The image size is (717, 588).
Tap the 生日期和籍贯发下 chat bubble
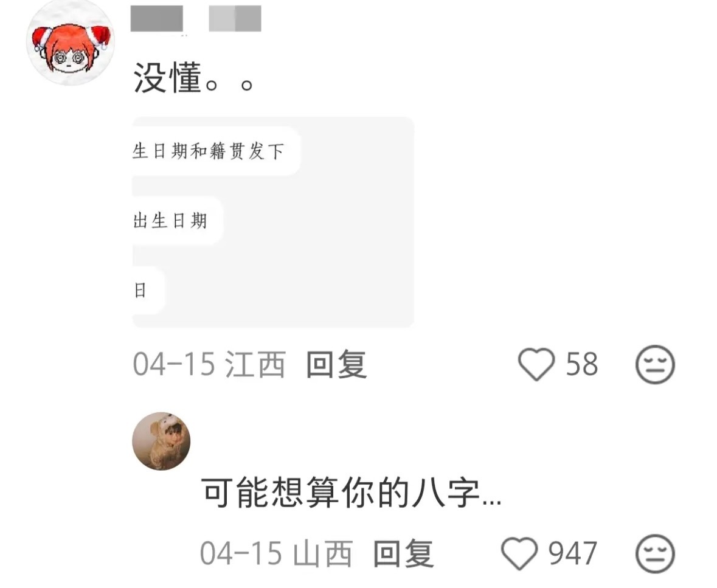click(216, 151)
